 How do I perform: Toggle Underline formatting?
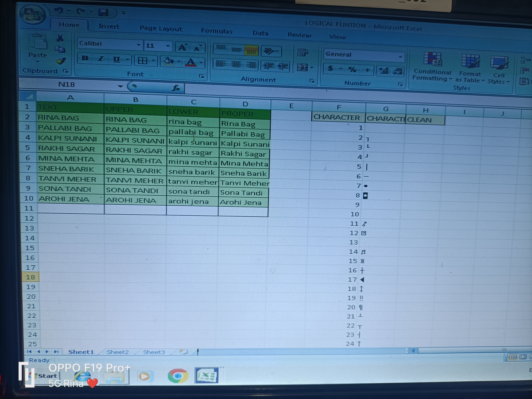pos(117,59)
